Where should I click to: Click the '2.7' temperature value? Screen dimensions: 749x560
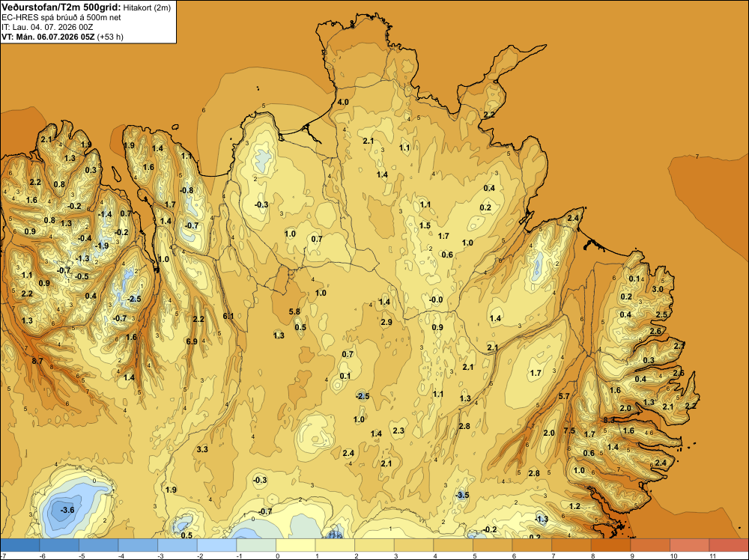[x=679, y=345]
